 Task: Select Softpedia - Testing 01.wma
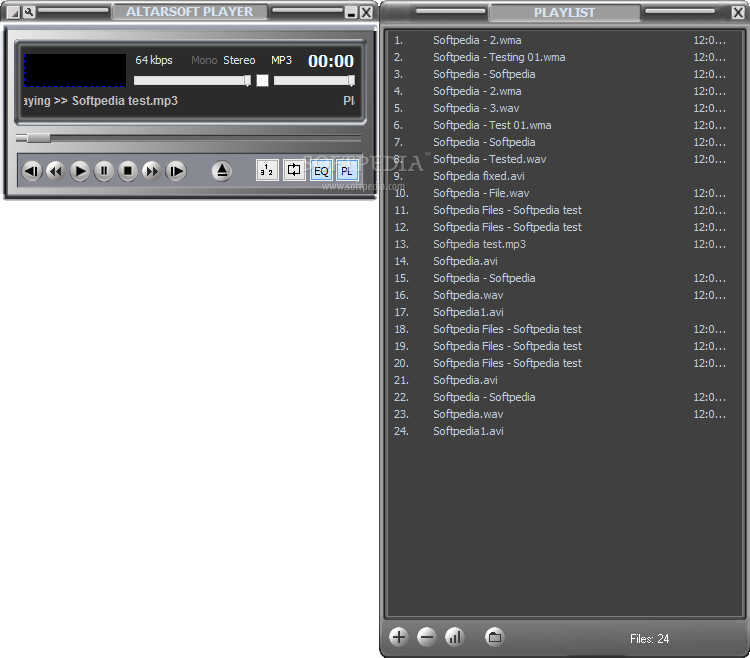coord(564,57)
